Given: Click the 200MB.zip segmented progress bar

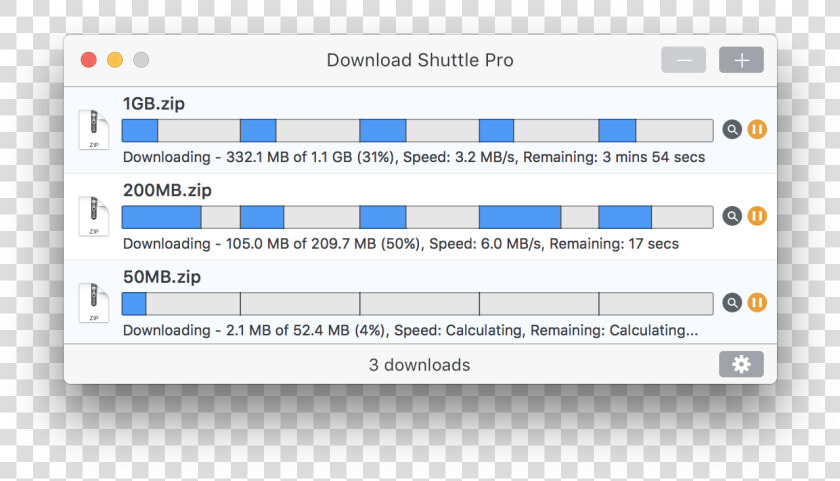Looking at the screenshot, I should point(417,217).
